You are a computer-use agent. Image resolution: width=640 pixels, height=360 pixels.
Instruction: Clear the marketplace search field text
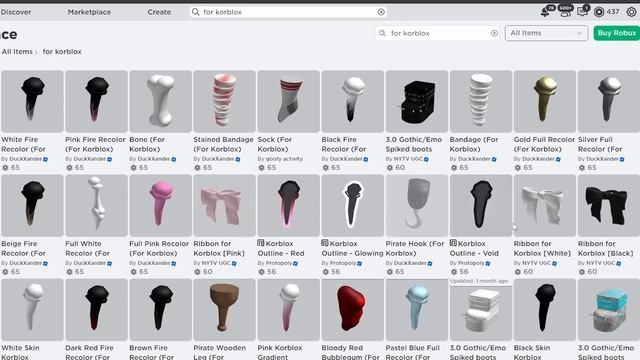click(x=494, y=33)
